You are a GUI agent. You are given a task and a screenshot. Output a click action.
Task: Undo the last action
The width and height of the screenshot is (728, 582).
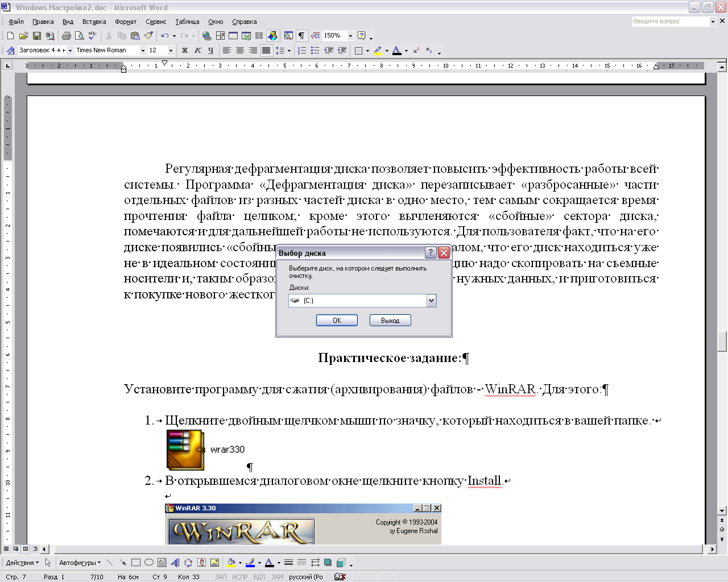164,36
